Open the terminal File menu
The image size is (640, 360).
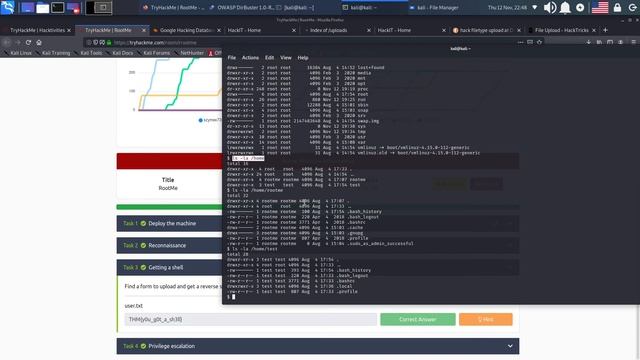point(231,58)
